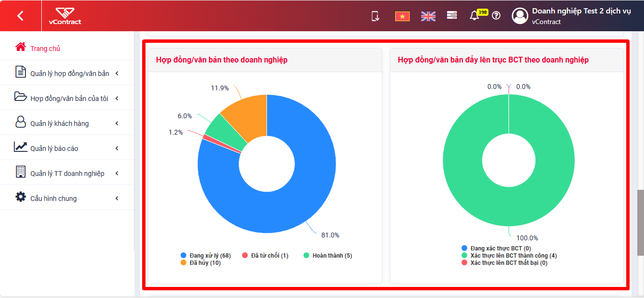The height and width of the screenshot is (298, 644).
Task: Switch language using the UK flag
Action: (x=428, y=16)
